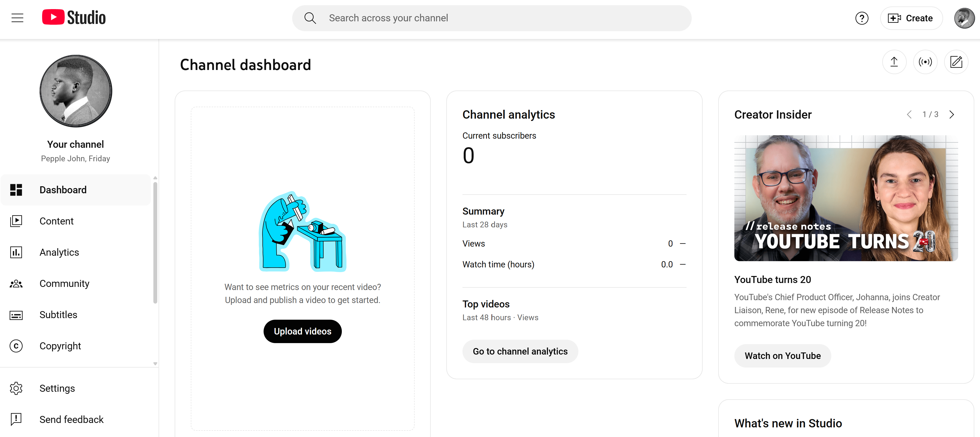This screenshot has width=980, height=437.
Task: Click the create post pencil icon
Action: 956,62
